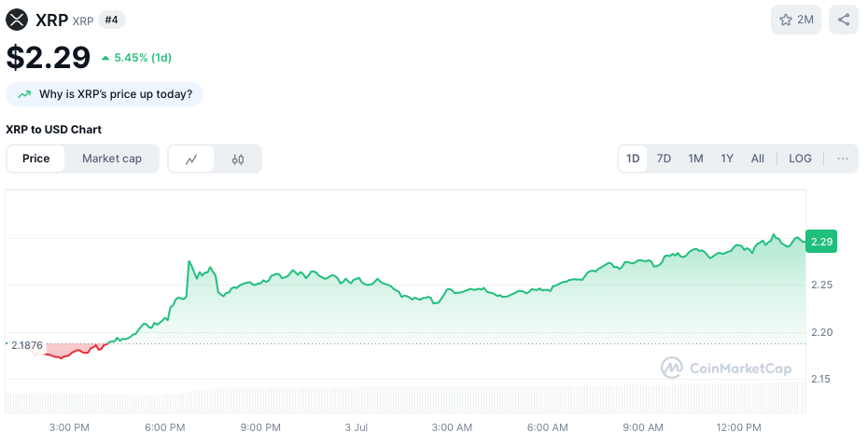The height and width of the screenshot is (432, 868).
Task: Click the #4 rank badge
Action: pyautogui.click(x=112, y=20)
